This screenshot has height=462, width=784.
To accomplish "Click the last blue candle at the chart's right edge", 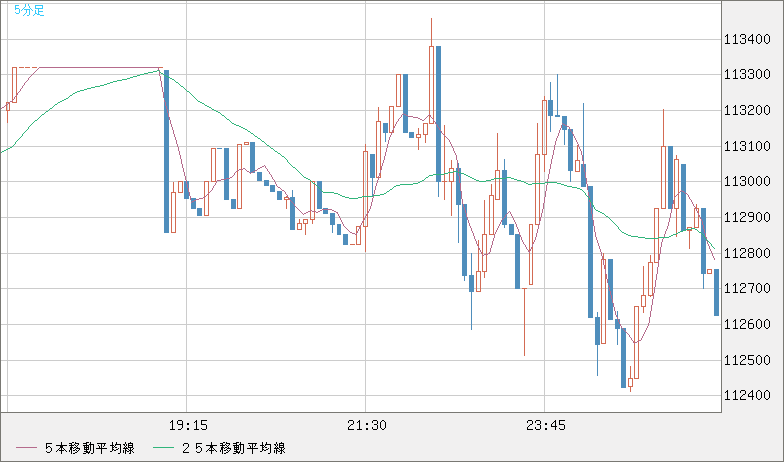I will 716,292.
